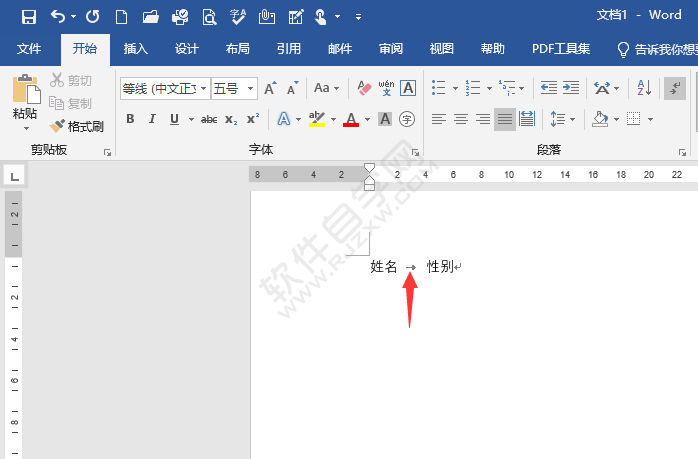Apply numbered list icon
The width and height of the screenshot is (698, 459).
coord(473,88)
